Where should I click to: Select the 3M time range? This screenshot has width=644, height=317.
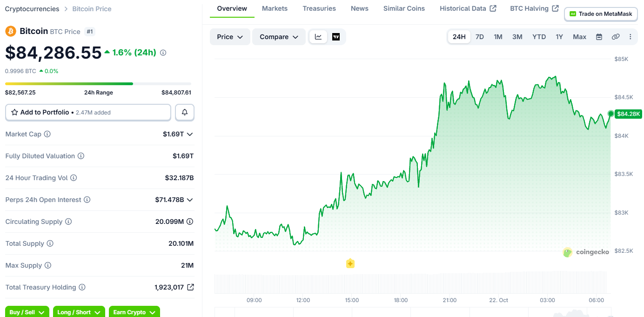point(517,37)
